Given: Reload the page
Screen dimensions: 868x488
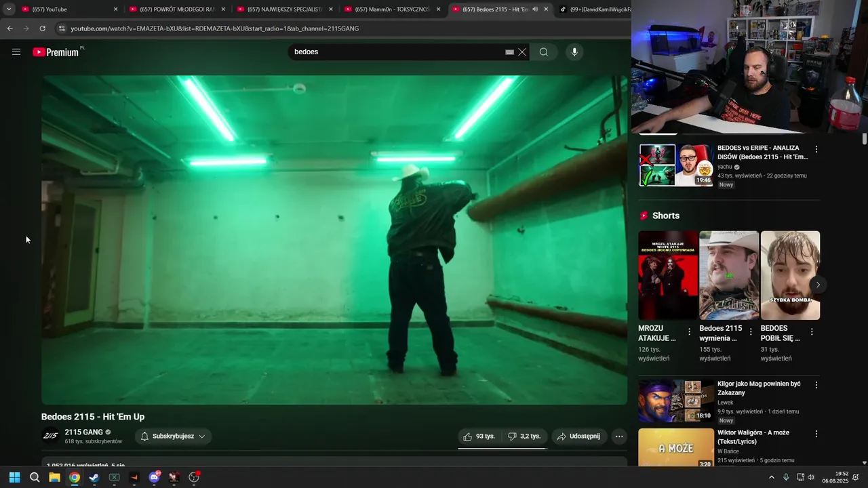Looking at the screenshot, I should click(x=42, y=28).
